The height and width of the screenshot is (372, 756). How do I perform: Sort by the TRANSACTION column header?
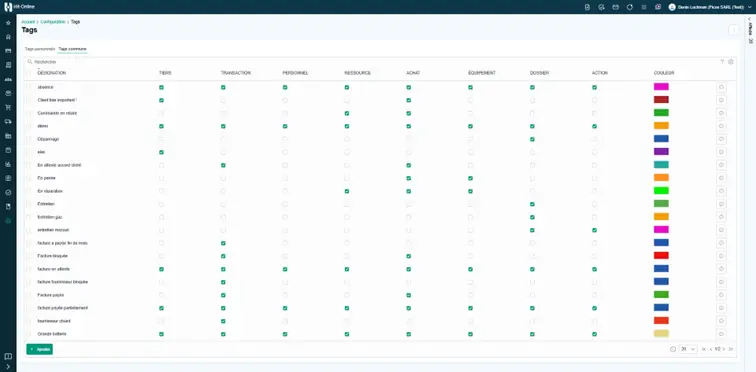pos(236,73)
